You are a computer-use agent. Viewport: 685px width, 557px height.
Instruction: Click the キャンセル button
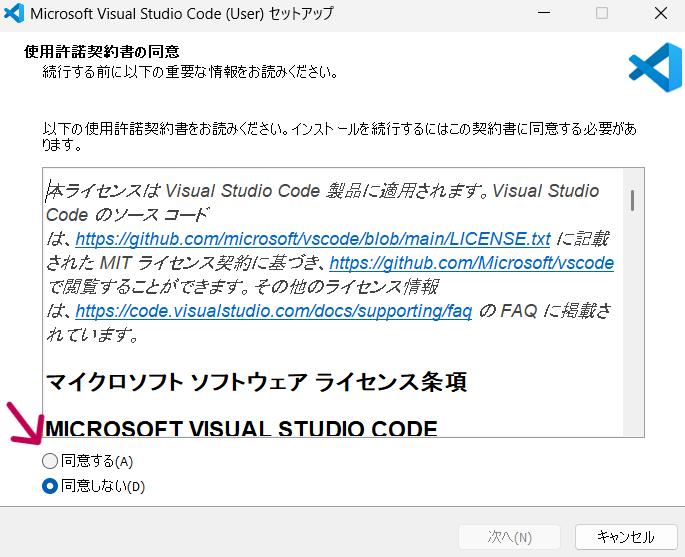626,537
